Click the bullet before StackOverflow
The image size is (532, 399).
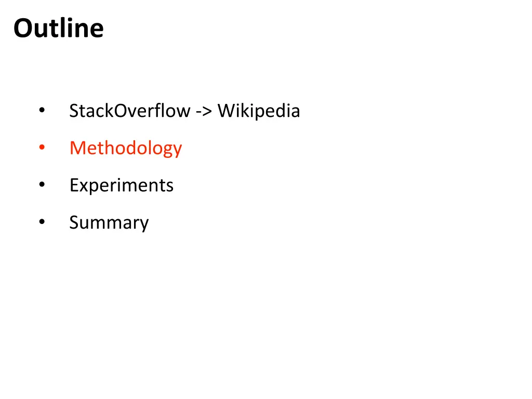(x=42, y=110)
